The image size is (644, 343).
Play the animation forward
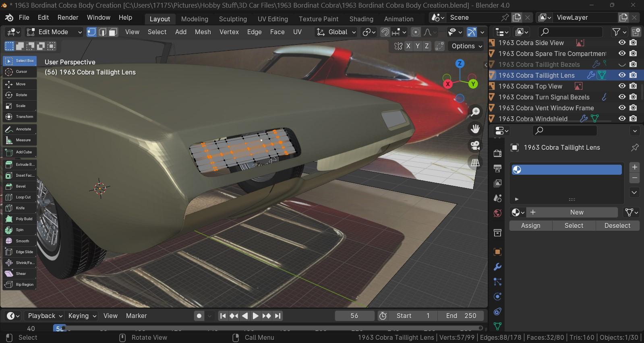[255, 316]
